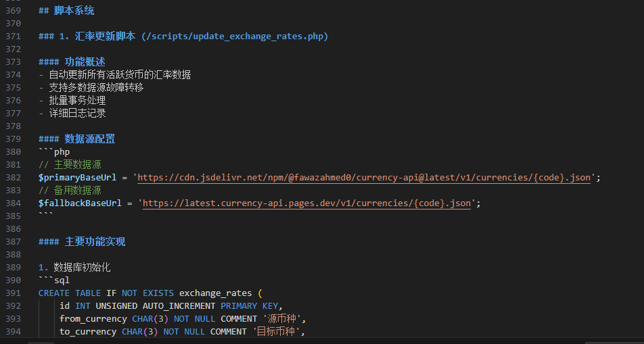Click the comment '// 备用数据源'

coord(70,190)
